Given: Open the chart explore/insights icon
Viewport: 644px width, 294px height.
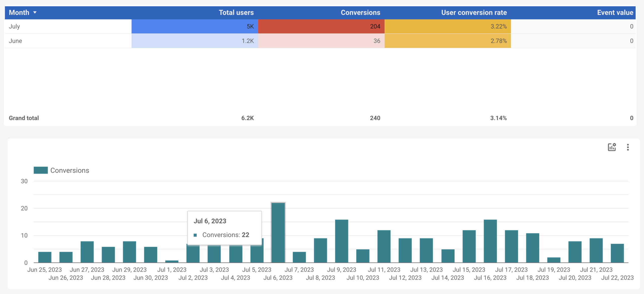Looking at the screenshot, I should tap(612, 147).
